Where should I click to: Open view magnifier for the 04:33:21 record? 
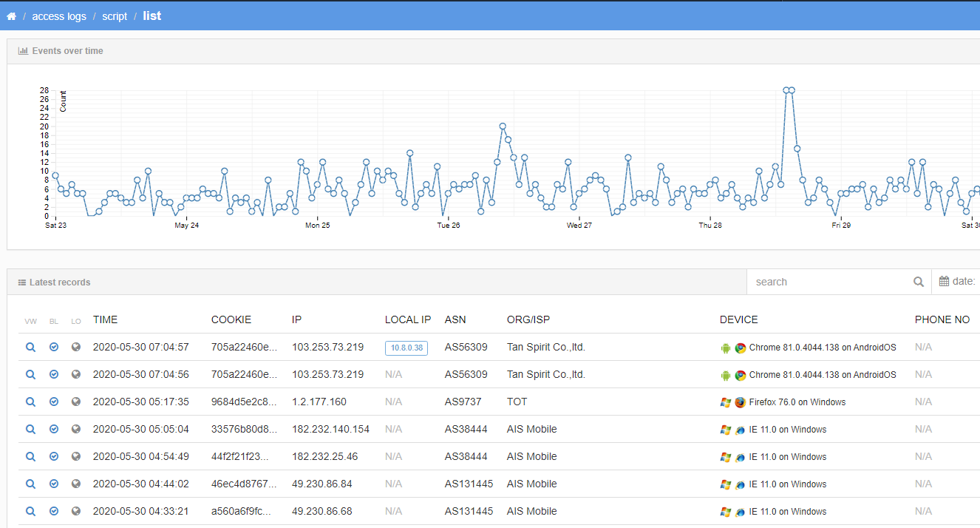pyautogui.click(x=30, y=512)
